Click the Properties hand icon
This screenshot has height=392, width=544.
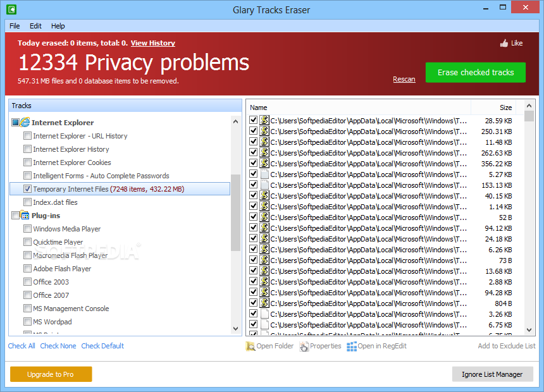[x=304, y=346]
